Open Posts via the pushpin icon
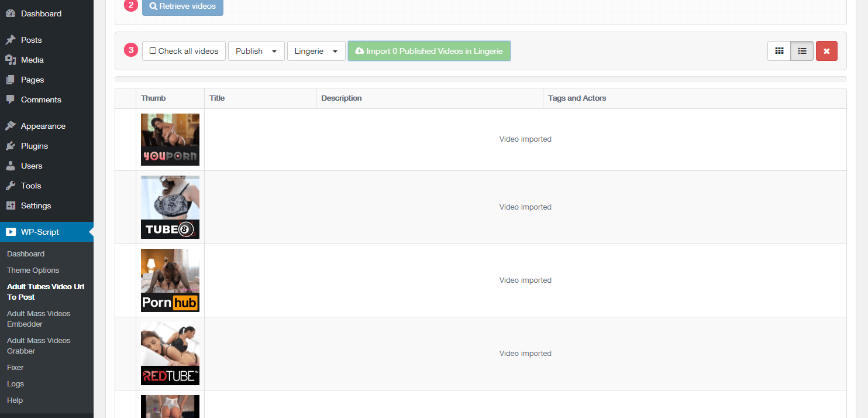 [11, 40]
